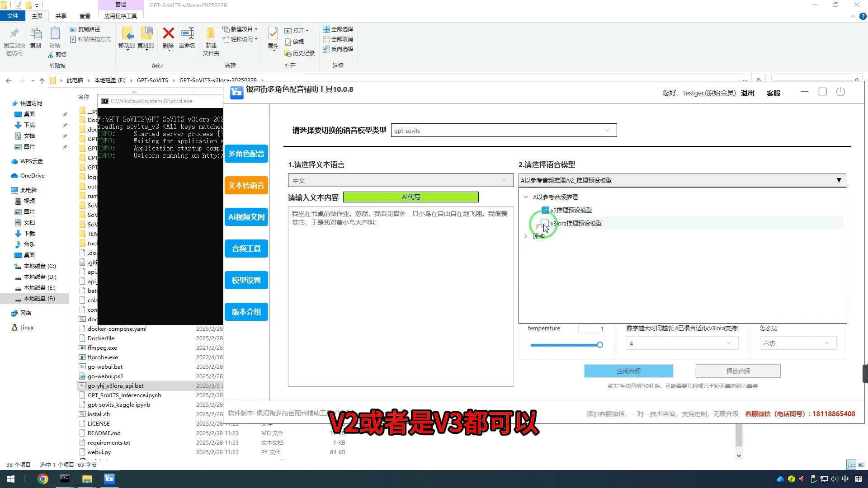Adjust the temperature slider handle
The width and height of the screenshot is (868, 488).
[x=600, y=345]
